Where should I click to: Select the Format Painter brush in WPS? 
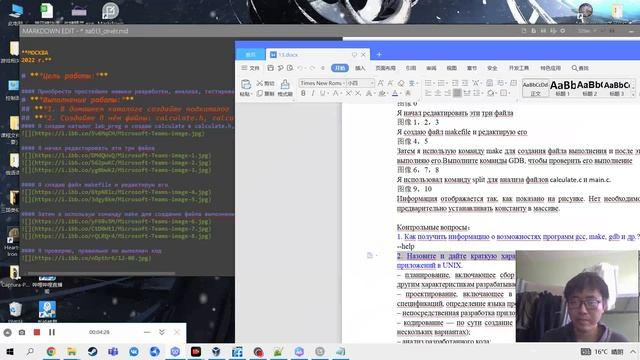click(x=285, y=84)
